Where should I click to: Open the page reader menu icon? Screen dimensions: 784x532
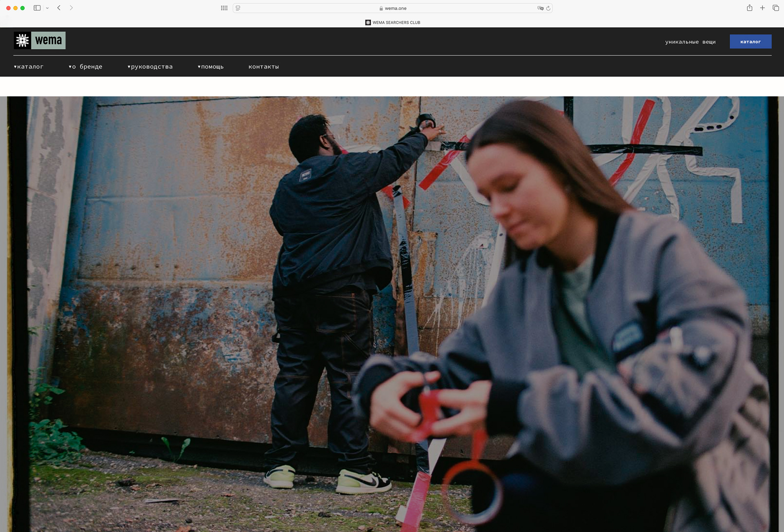point(238,8)
